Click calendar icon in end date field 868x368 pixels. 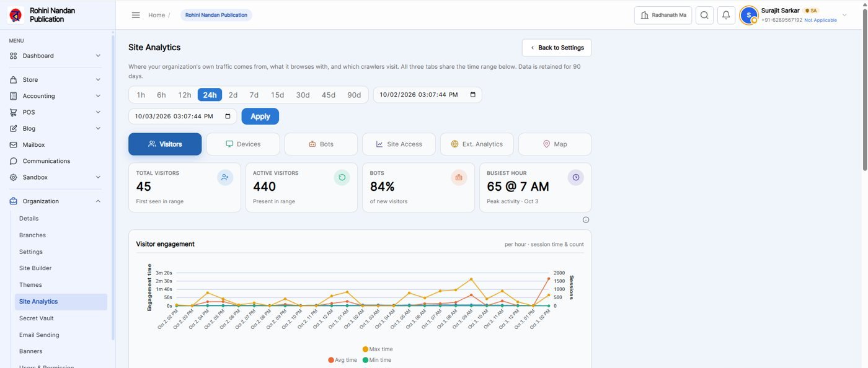click(228, 116)
